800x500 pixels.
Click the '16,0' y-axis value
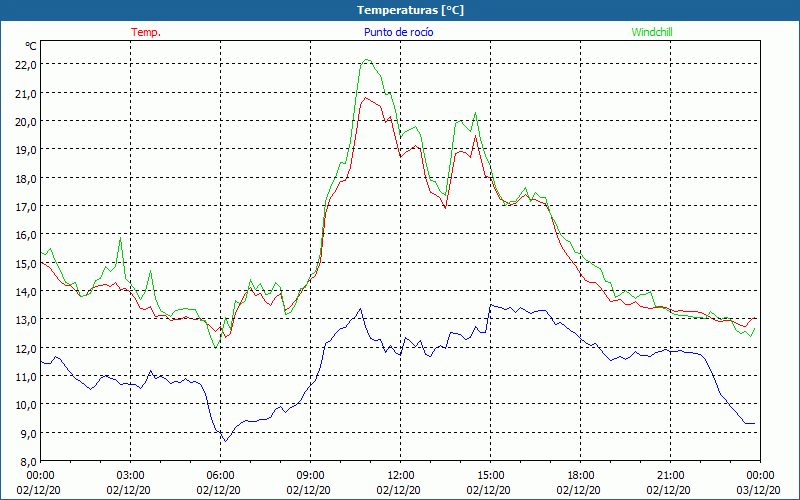coord(27,235)
